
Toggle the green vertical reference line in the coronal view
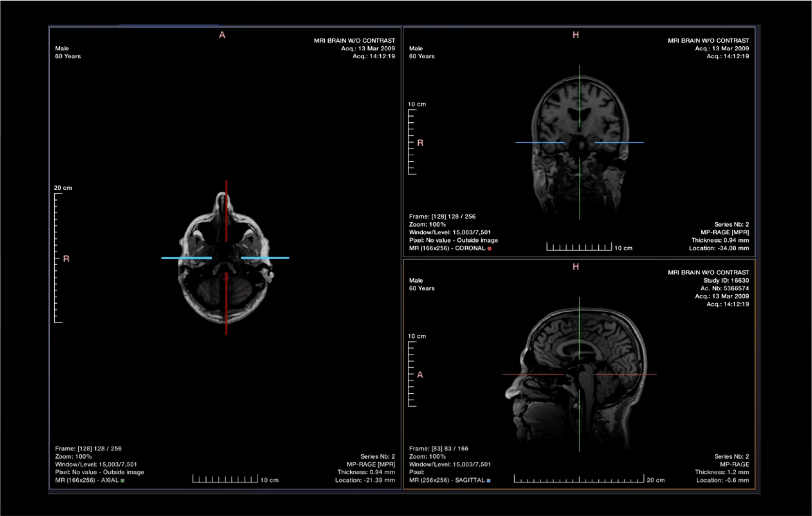tap(580, 101)
